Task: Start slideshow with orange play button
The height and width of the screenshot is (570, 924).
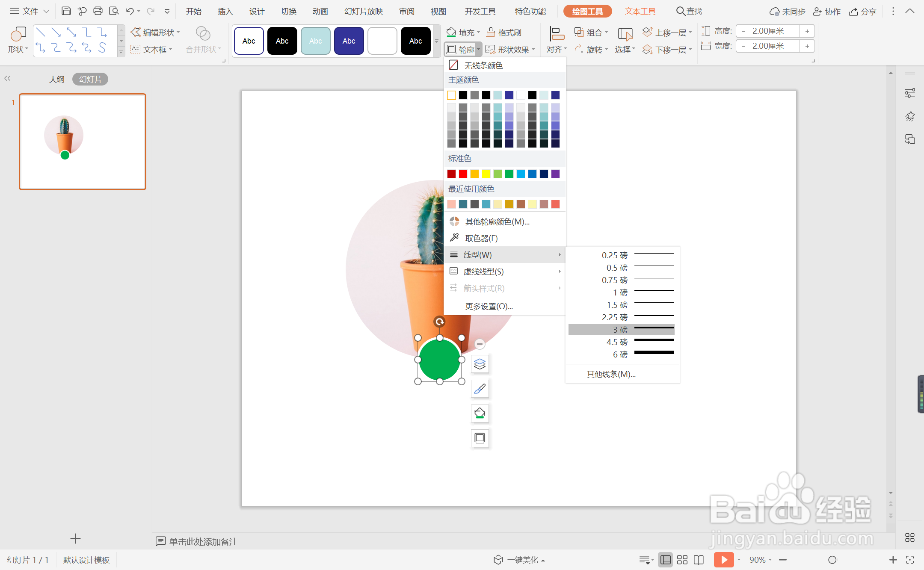Action: pyautogui.click(x=723, y=560)
